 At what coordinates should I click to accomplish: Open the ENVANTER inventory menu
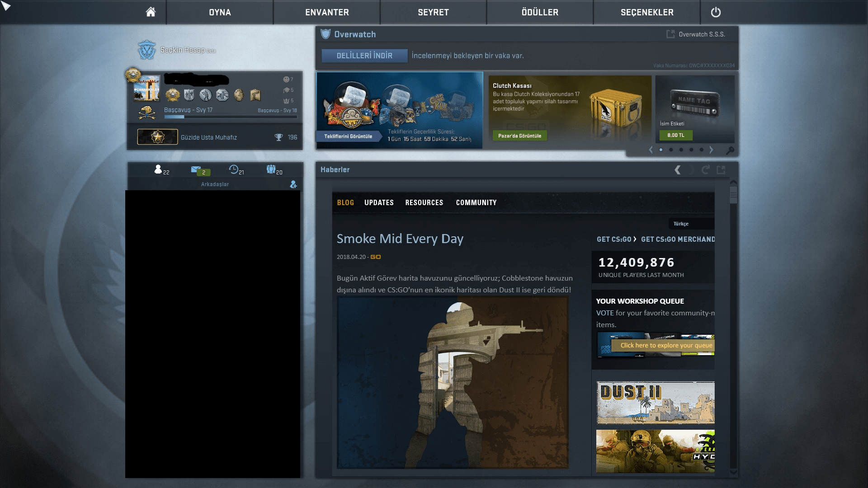327,12
